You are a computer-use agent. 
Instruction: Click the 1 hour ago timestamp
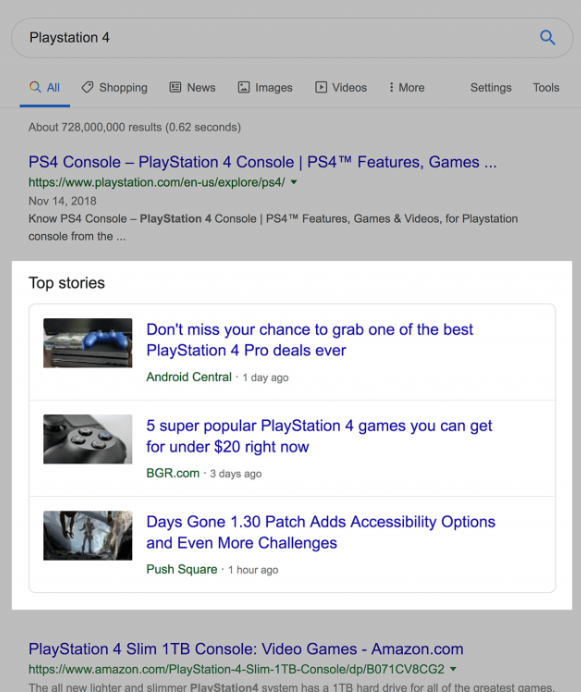[x=253, y=570]
